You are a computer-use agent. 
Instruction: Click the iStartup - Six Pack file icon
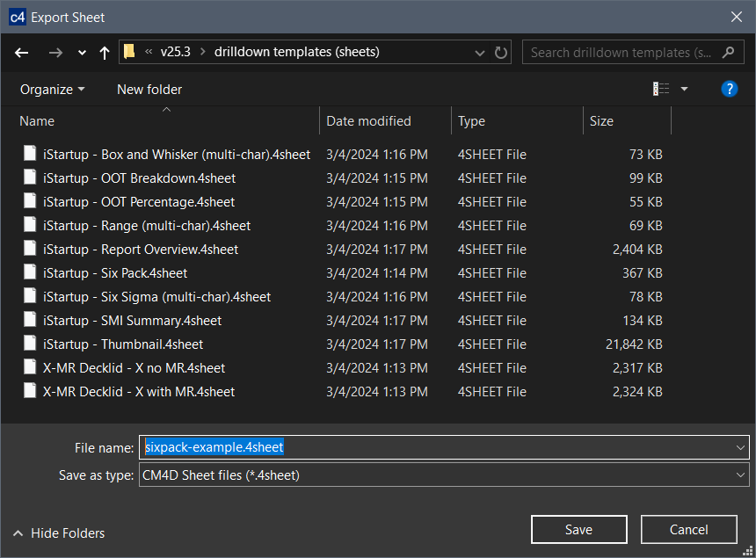[31, 273]
